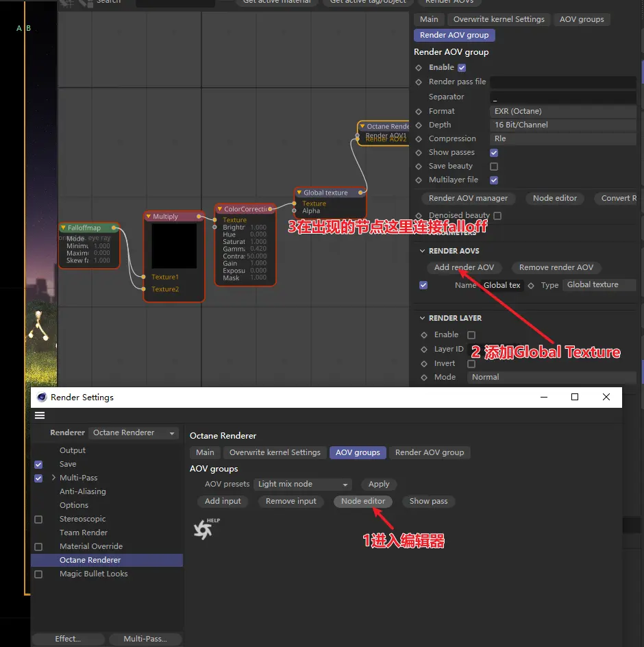Collapse the Falloffmap node with its triangle
The image size is (644, 647).
coord(63,228)
